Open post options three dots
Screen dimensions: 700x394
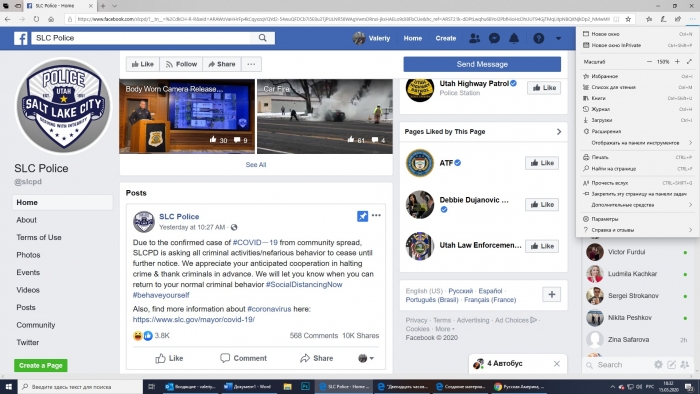point(376,216)
